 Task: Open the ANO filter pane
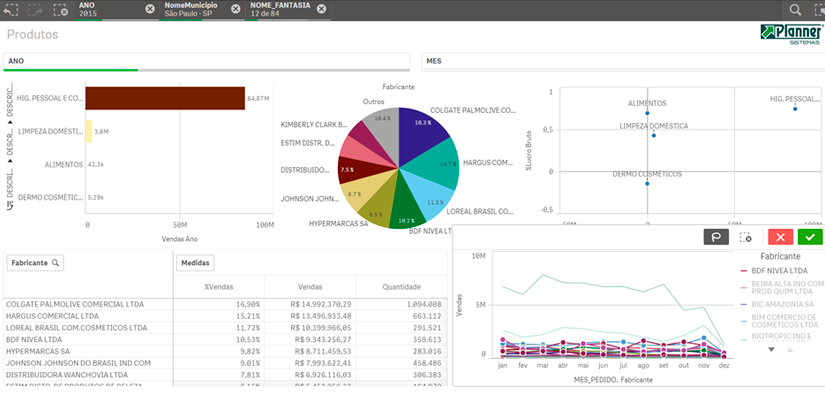click(206, 62)
